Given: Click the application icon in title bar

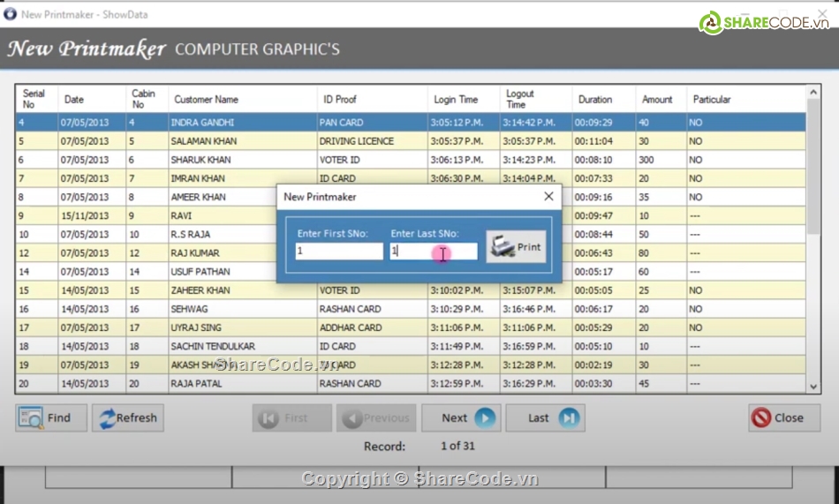Looking at the screenshot, I should click(x=10, y=14).
